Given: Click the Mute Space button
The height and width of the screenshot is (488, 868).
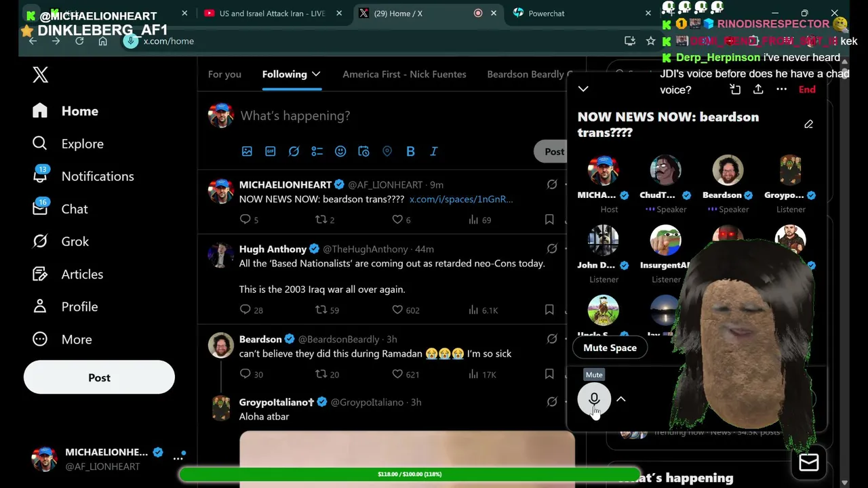Looking at the screenshot, I should coord(610,348).
